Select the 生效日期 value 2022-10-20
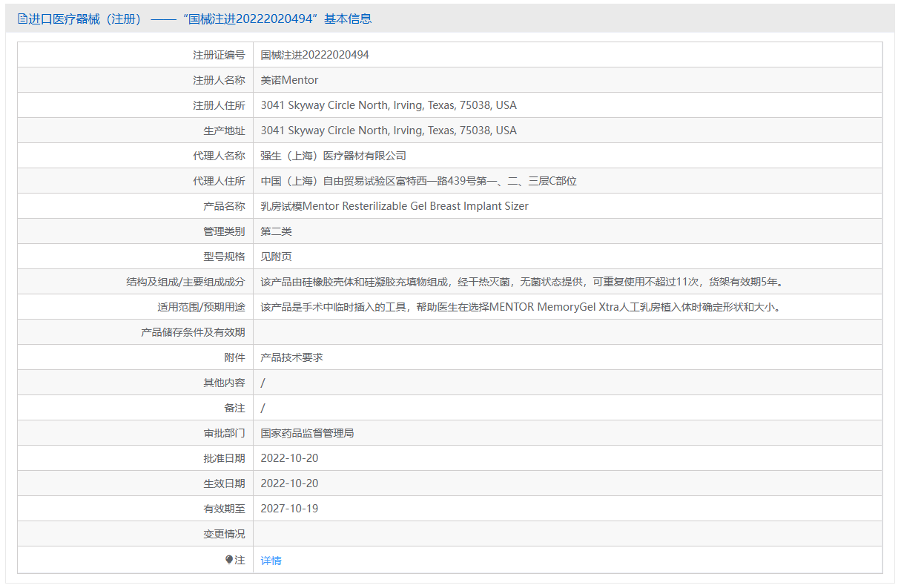This screenshot has height=588, width=901. [x=290, y=483]
